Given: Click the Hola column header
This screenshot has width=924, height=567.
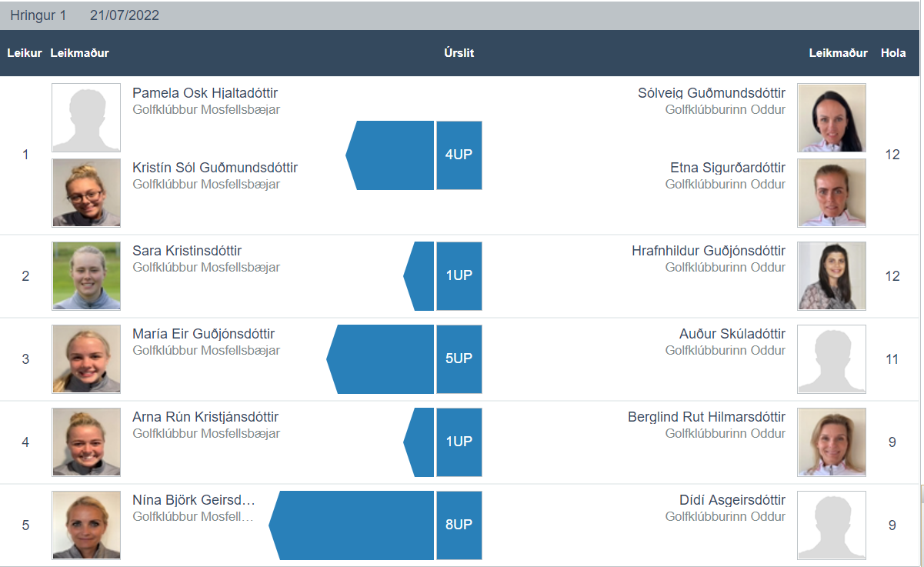Looking at the screenshot, I should pyautogui.click(x=893, y=53).
